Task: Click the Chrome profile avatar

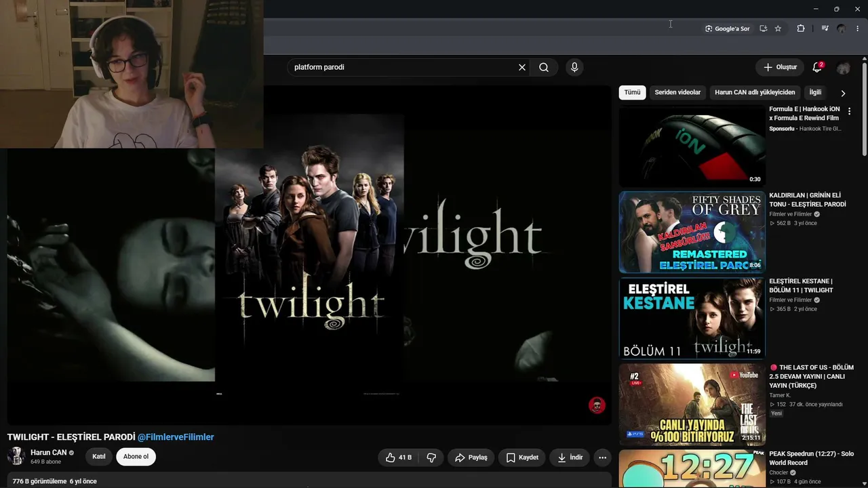Action: (x=842, y=28)
